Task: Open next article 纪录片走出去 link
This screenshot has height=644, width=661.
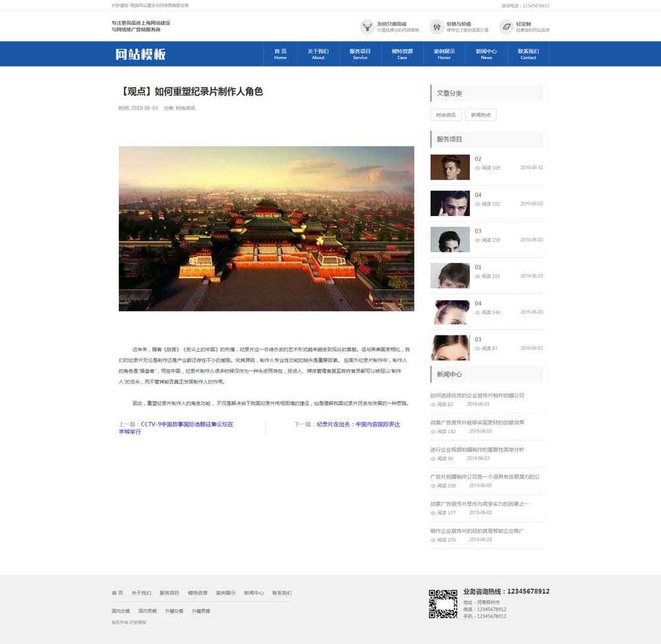Action: [x=358, y=425]
